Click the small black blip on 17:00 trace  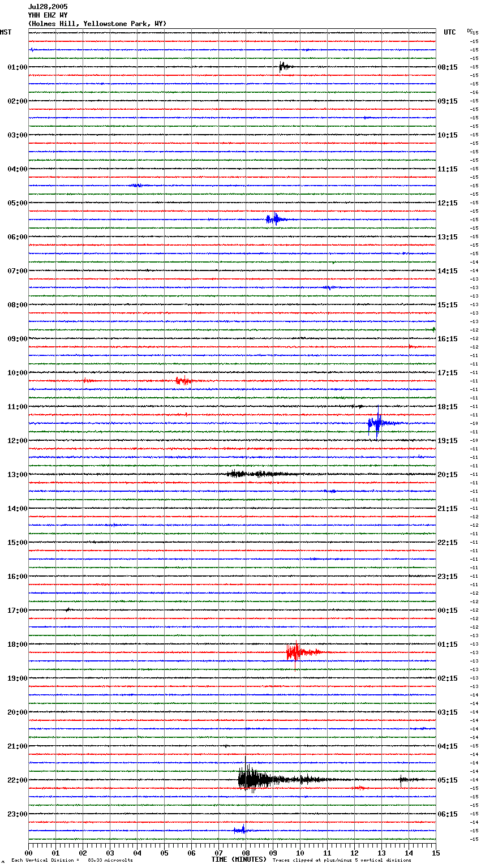click(67, 609)
